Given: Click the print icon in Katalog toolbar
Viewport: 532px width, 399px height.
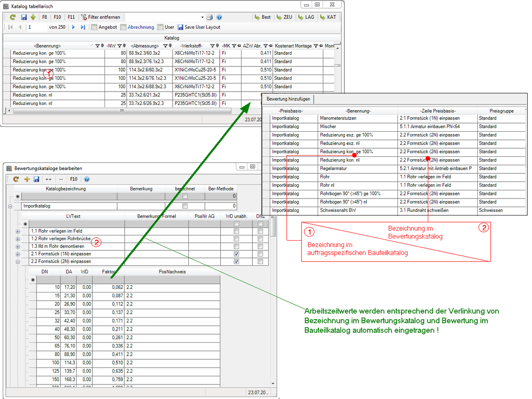Looking at the screenshot, I should coord(209,17).
